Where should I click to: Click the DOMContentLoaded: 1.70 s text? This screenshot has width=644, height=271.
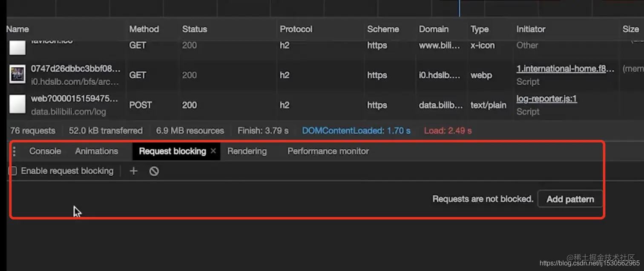[356, 131]
